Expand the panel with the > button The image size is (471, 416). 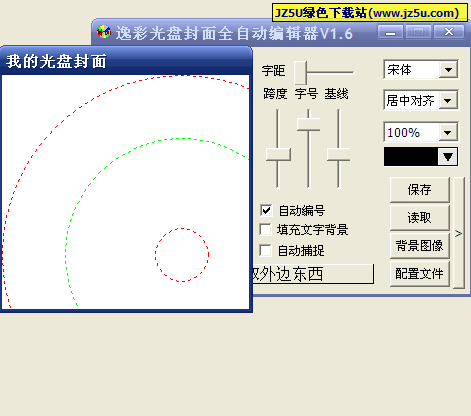[459, 233]
